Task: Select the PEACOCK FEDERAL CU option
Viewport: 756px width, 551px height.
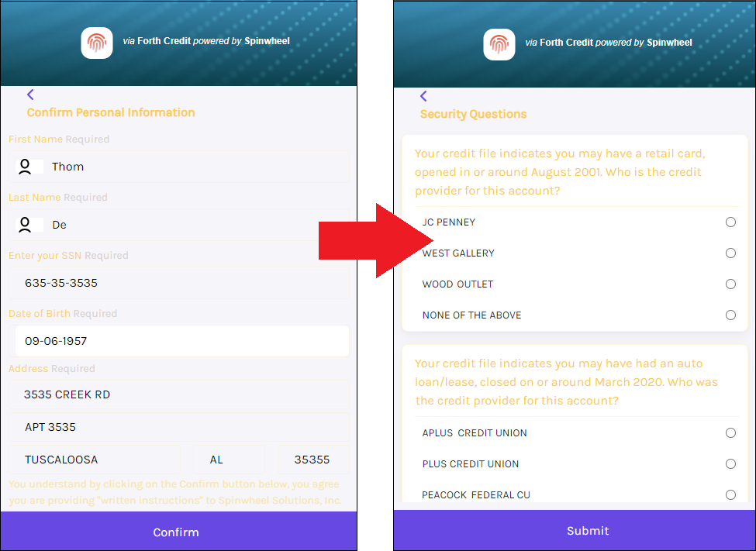Action: pyautogui.click(x=730, y=494)
